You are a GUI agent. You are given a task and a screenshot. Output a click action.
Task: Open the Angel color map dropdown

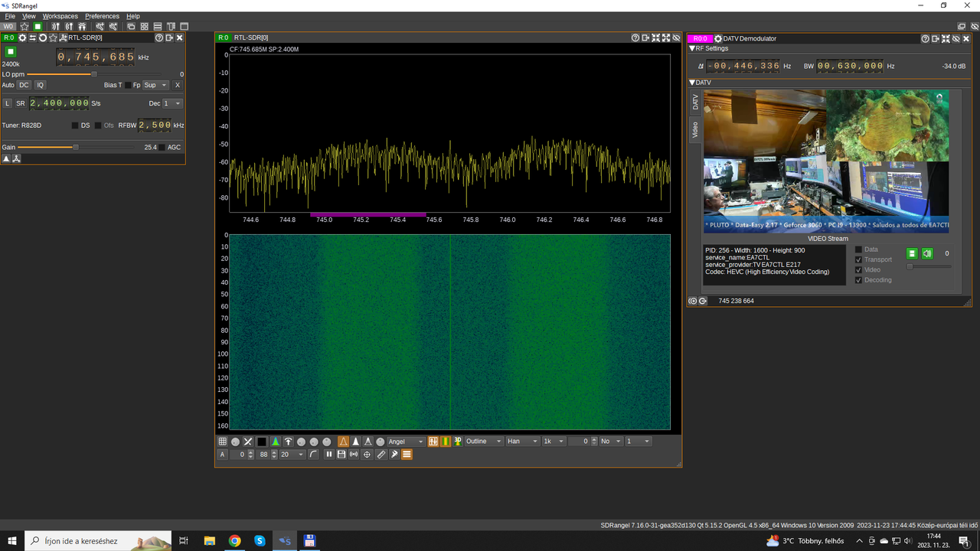click(x=407, y=442)
